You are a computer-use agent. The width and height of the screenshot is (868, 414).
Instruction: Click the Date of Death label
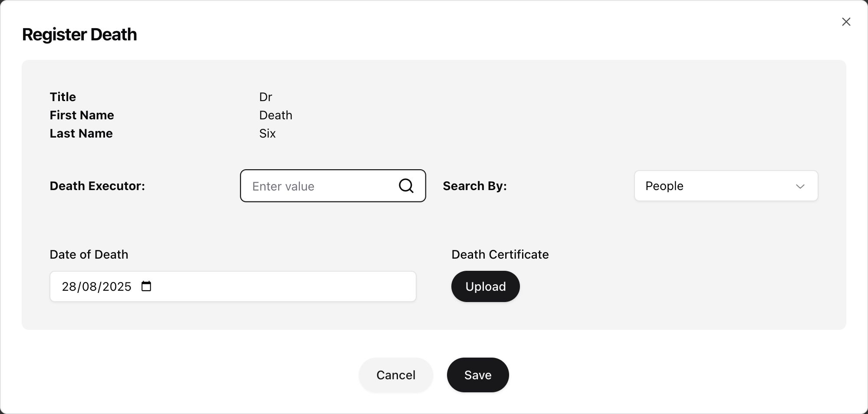(x=89, y=254)
